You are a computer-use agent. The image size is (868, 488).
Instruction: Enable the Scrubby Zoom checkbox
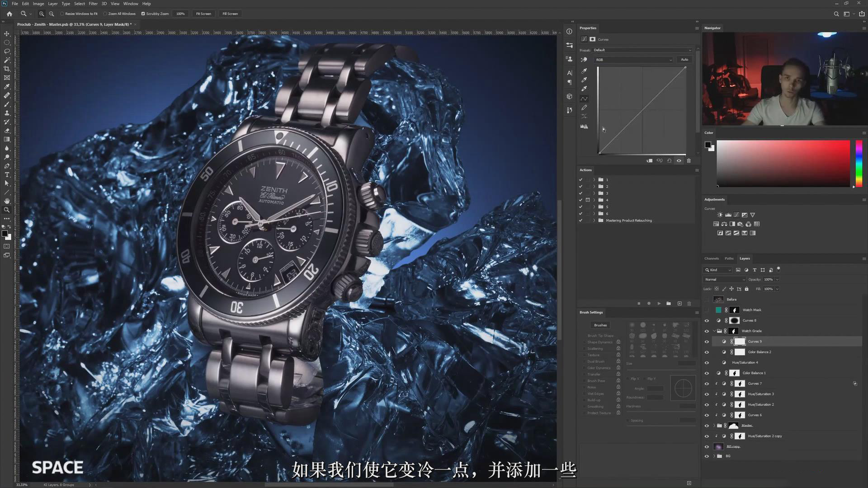tap(143, 14)
